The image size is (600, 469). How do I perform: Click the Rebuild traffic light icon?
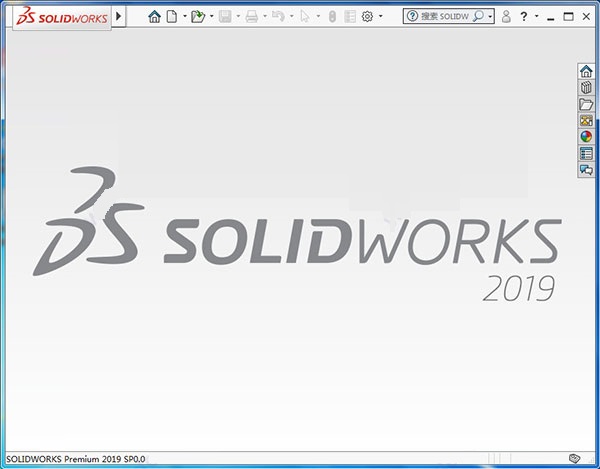pos(332,16)
